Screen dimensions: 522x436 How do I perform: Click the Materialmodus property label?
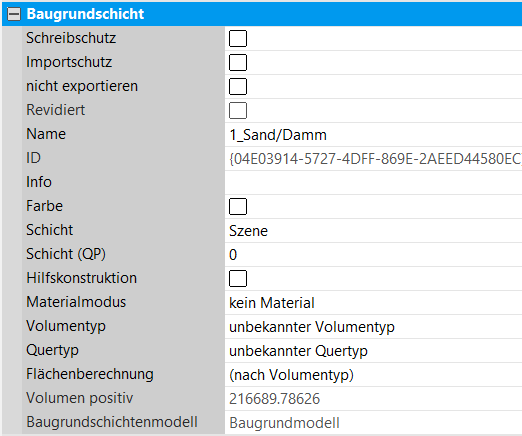76,302
